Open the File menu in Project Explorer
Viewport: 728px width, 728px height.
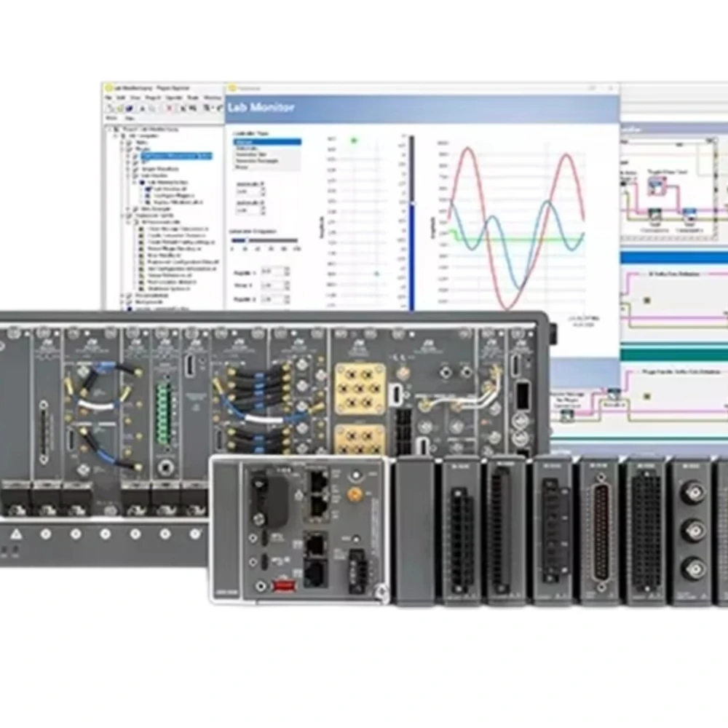(x=108, y=98)
